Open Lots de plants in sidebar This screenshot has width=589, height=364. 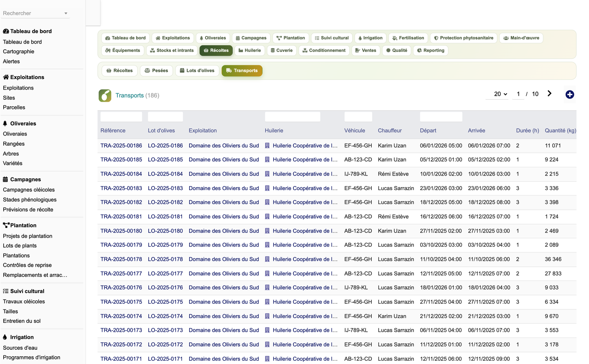[20, 246]
